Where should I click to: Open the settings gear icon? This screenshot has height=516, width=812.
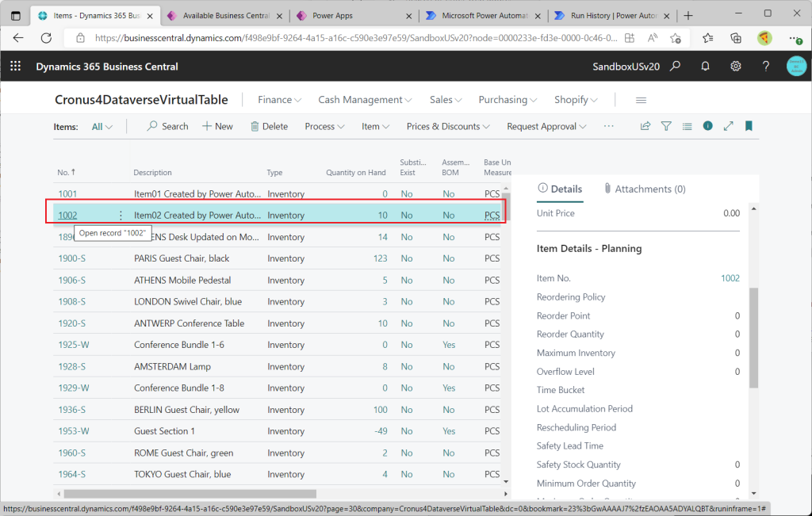735,67
